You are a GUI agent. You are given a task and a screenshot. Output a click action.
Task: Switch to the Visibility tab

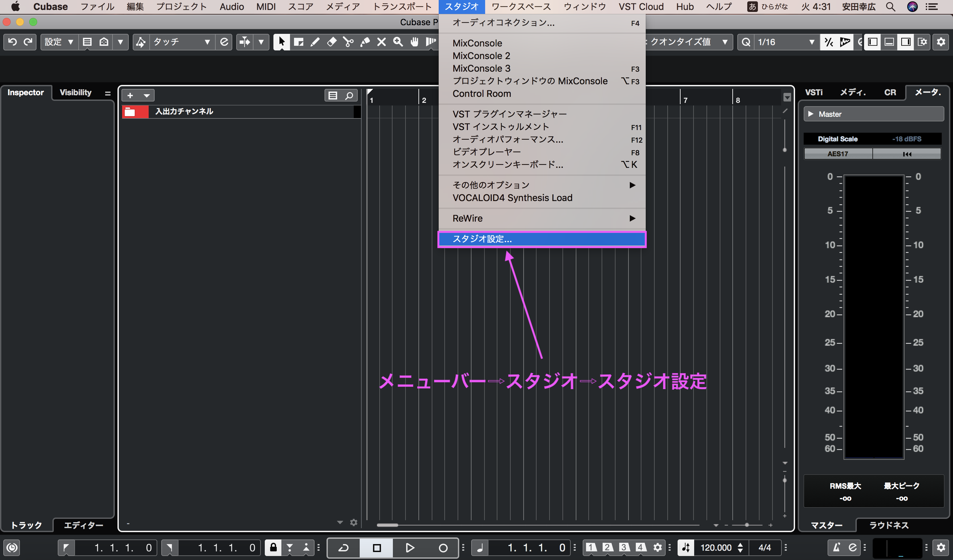[75, 93]
